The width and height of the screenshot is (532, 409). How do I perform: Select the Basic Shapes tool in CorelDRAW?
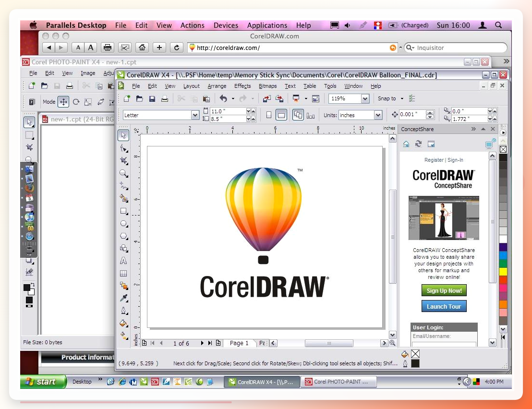click(123, 248)
